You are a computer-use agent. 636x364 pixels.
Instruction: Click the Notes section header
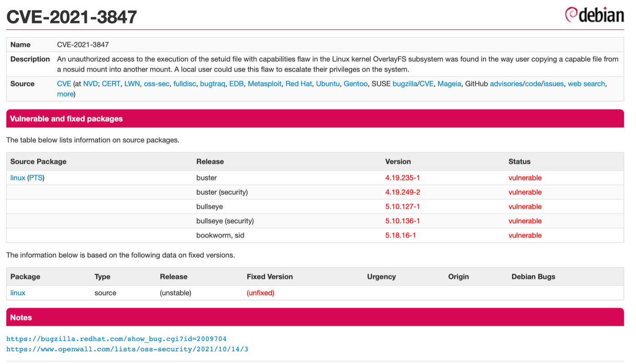[315, 317]
